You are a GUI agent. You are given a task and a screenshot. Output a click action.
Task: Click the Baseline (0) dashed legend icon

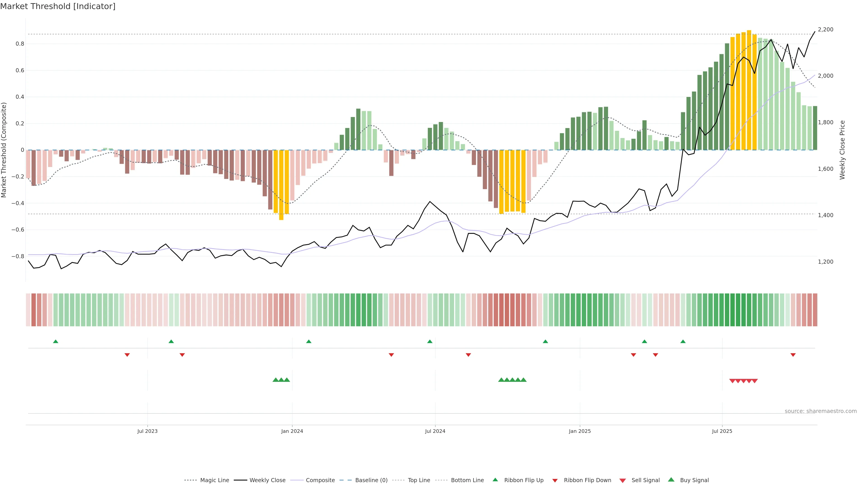345,480
